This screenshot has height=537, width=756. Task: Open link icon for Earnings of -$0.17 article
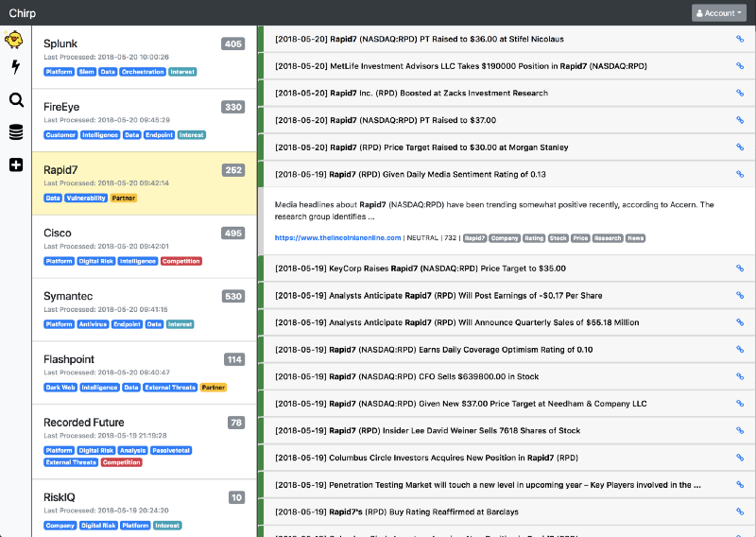click(740, 295)
